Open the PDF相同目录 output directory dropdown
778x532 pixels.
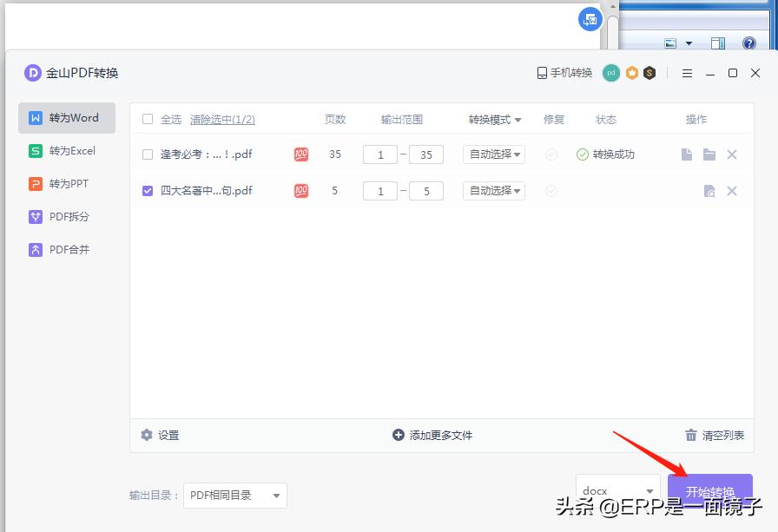[x=233, y=495]
